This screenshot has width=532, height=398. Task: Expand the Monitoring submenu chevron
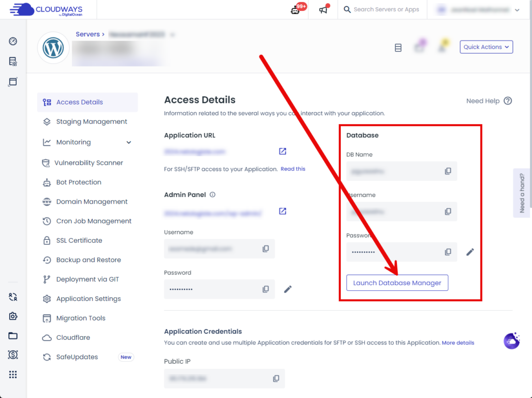pyautogui.click(x=129, y=142)
